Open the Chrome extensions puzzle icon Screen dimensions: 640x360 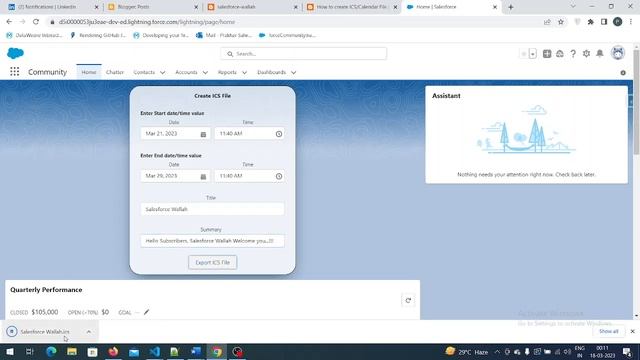591,22
